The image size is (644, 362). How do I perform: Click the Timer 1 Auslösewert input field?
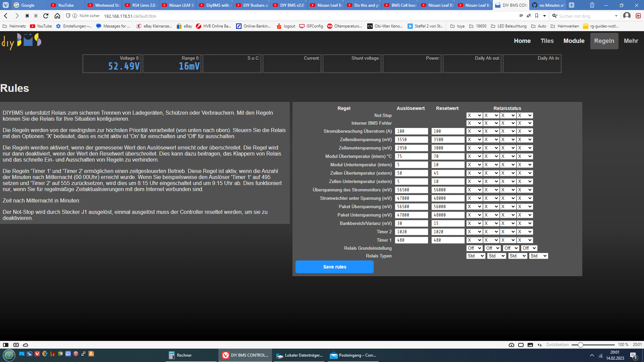[x=411, y=240]
